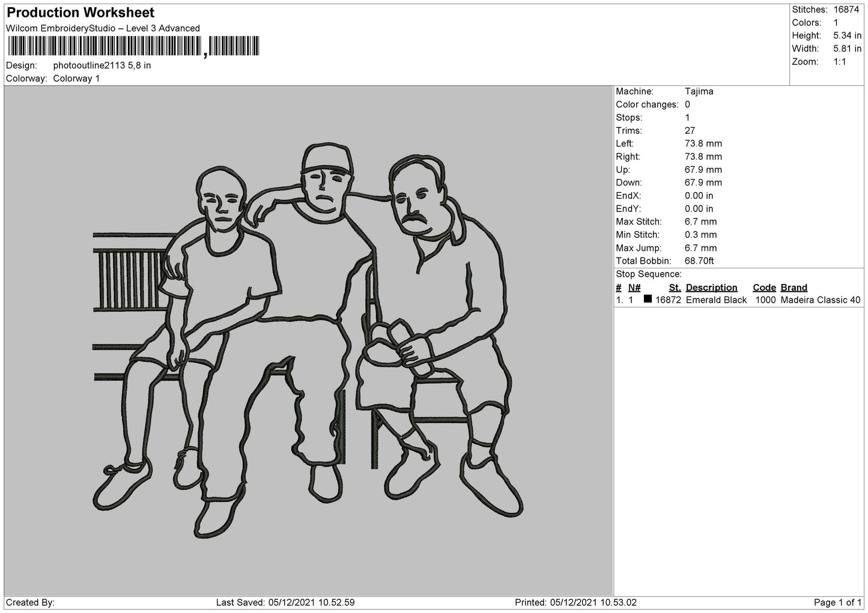
Task: Click the Up value '67.9 mm'
Action: 703,170
